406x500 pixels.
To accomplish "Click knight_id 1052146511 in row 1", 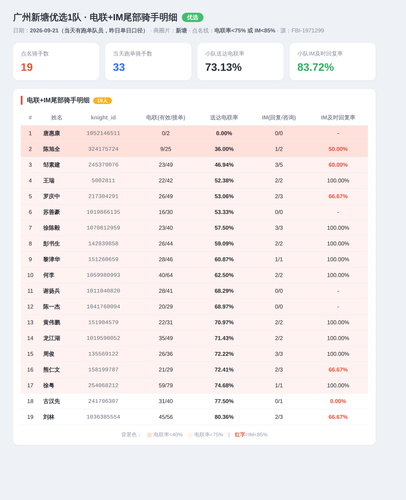I will pyautogui.click(x=103, y=133).
